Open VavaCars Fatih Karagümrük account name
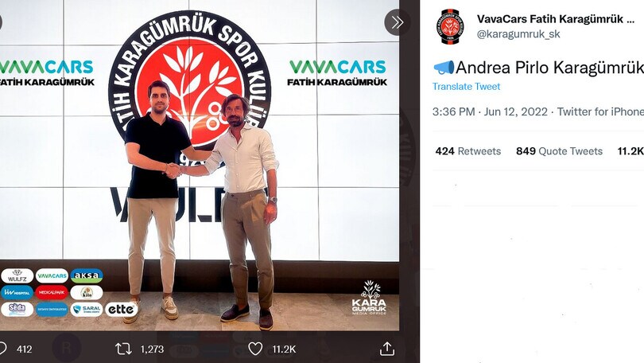The height and width of the screenshot is (363, 644). [556, 19]
